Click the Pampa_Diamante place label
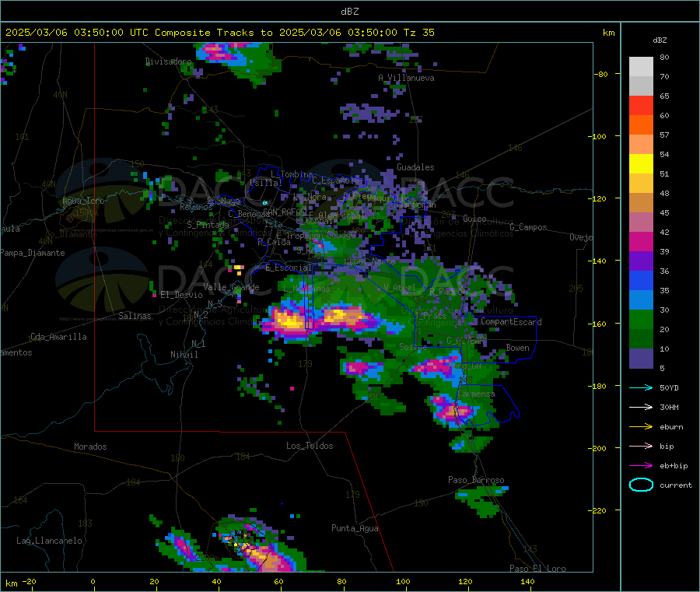This screenshot has height=592, width=700. coord(32,253)
